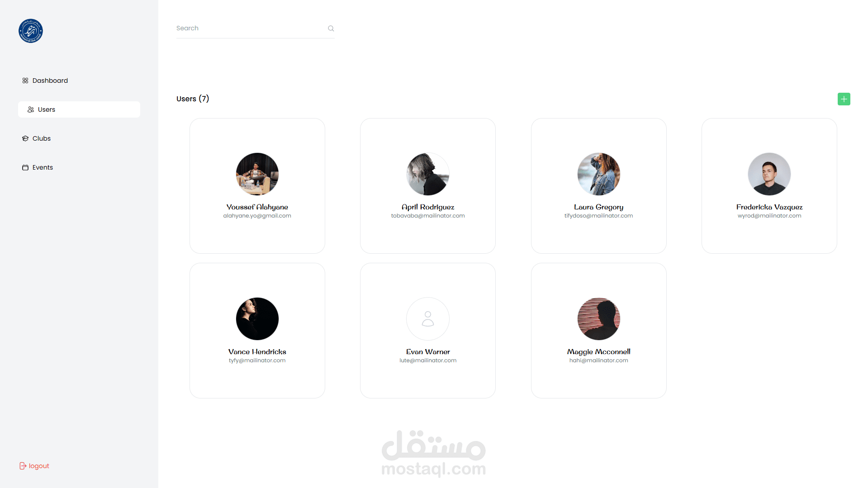This screenshot has width=868, height=488.
Task: Open Vance Hendricks' user card photo
Action: (257, 319)
